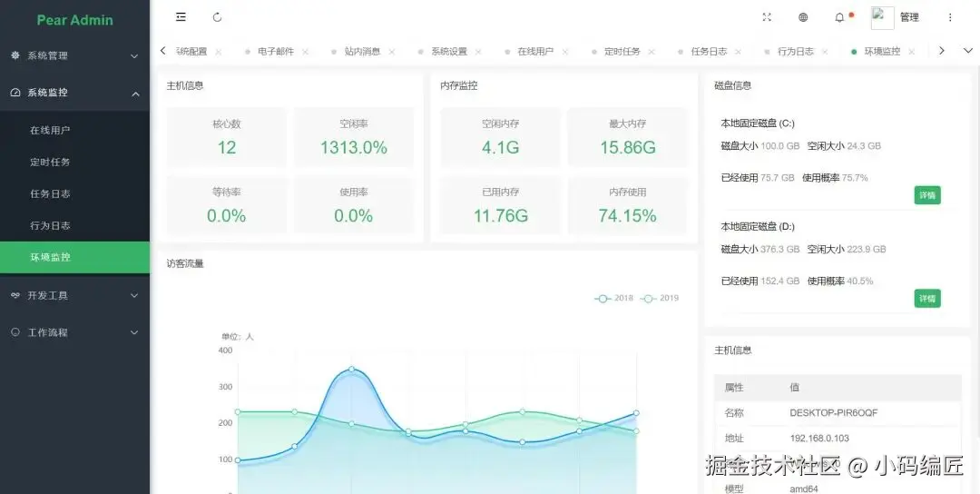
Task: Select 环境监控 in sidebar
Action: (75, 257)
